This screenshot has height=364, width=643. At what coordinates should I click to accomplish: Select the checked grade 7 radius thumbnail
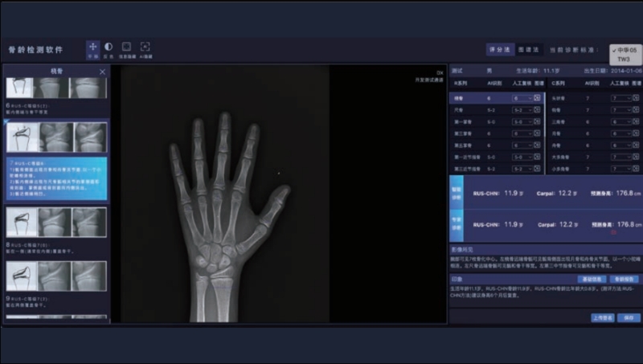tap(56, 137)
